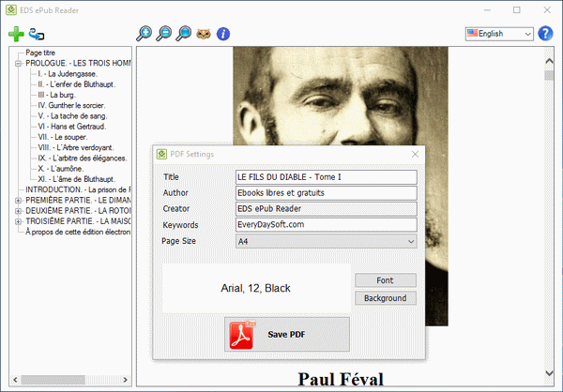
Task: Click the Title input field
Action: tap(326, 177)
